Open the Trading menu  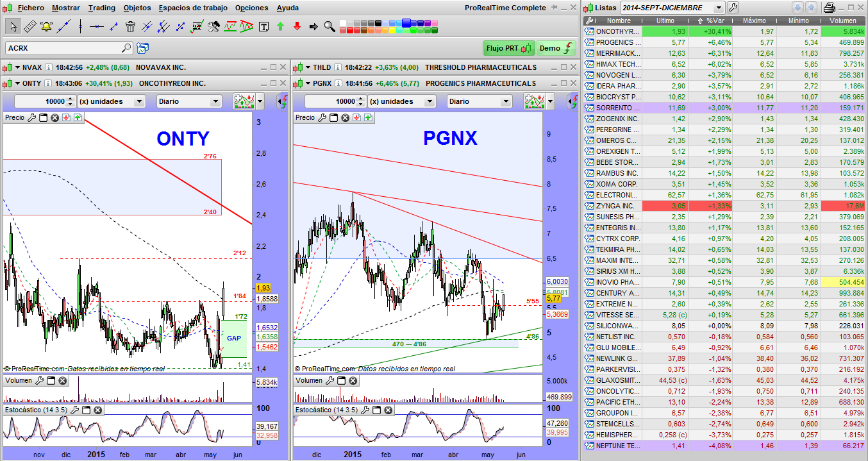point(102,8)
